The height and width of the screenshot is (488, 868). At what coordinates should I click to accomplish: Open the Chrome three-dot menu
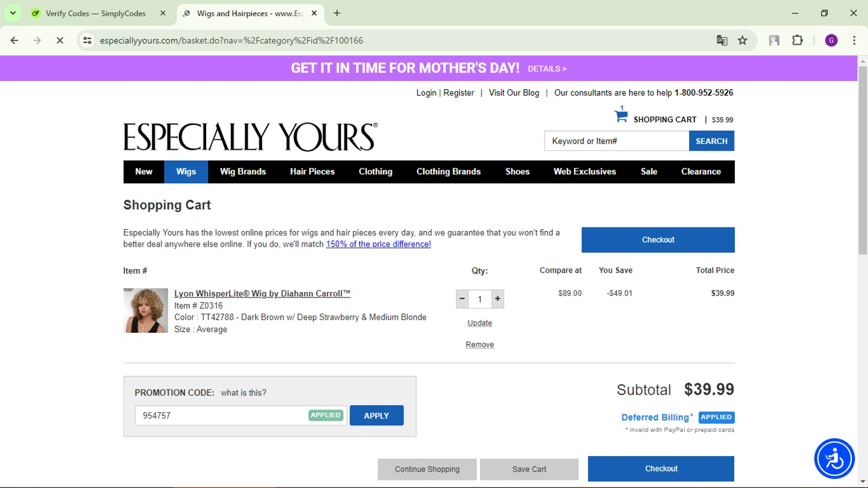click(854, 41)
